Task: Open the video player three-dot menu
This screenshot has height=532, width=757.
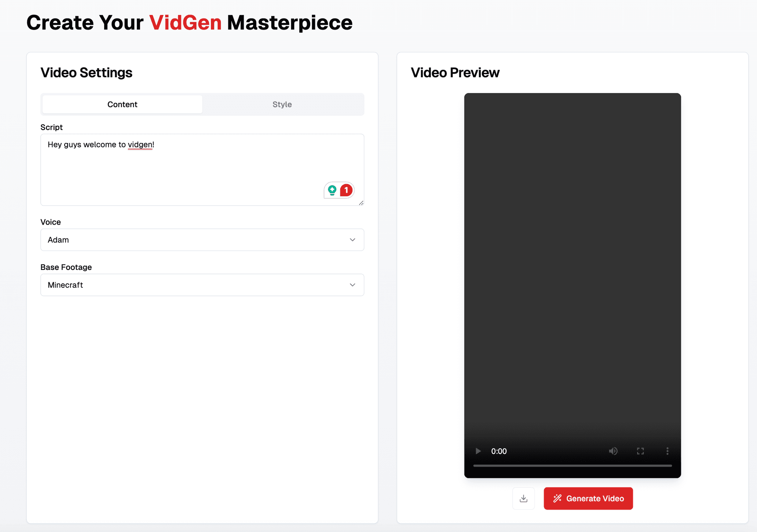Action: (667, 451)
